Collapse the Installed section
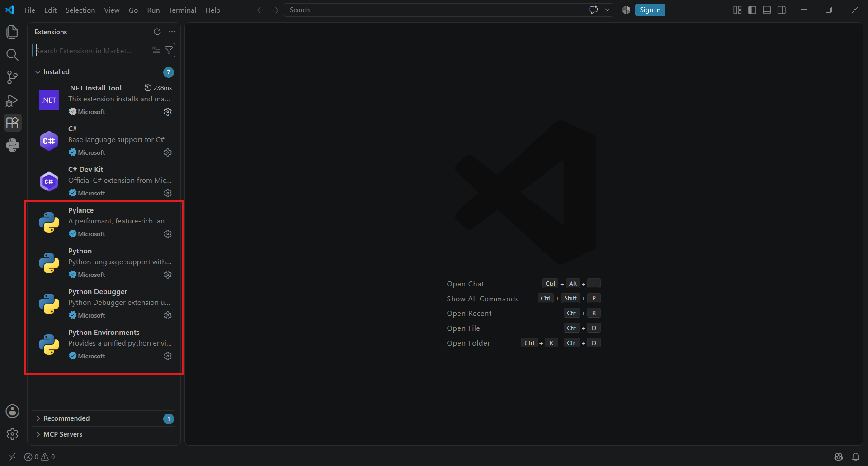The height and width of the screenshot is (466, 868). click(104, 72)
